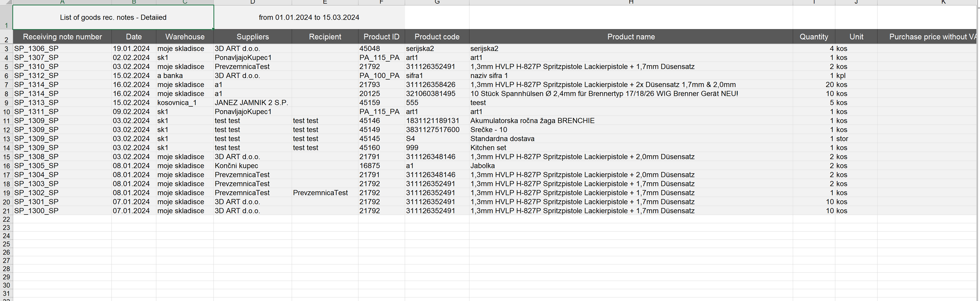Click the select-all corner triangle

8,2
